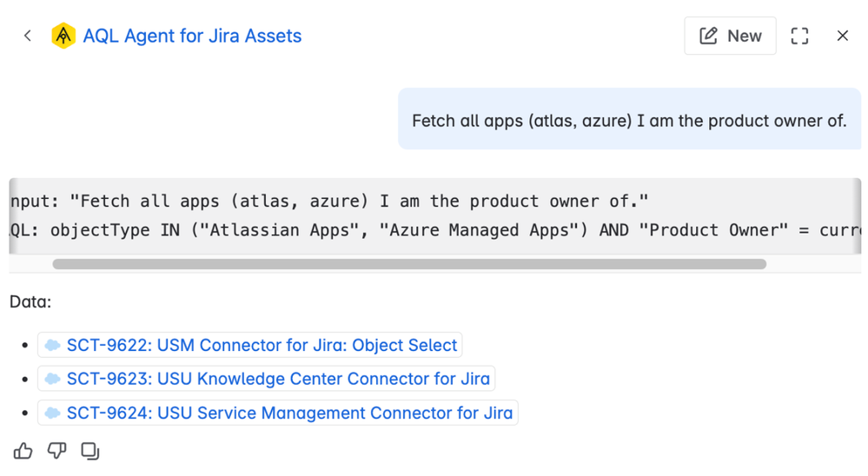
Task: Open SCT-9624 USU Service Management Connector
Action: pos(289,413)
